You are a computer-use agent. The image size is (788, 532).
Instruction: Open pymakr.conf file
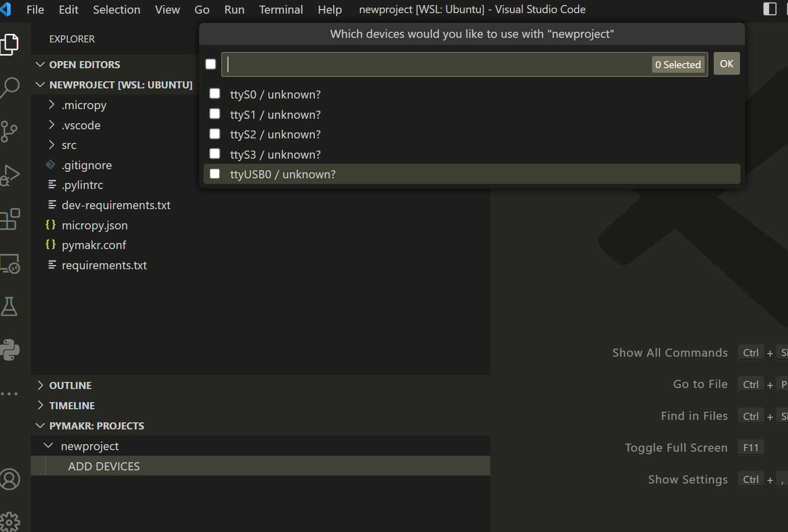coord(94,245)
